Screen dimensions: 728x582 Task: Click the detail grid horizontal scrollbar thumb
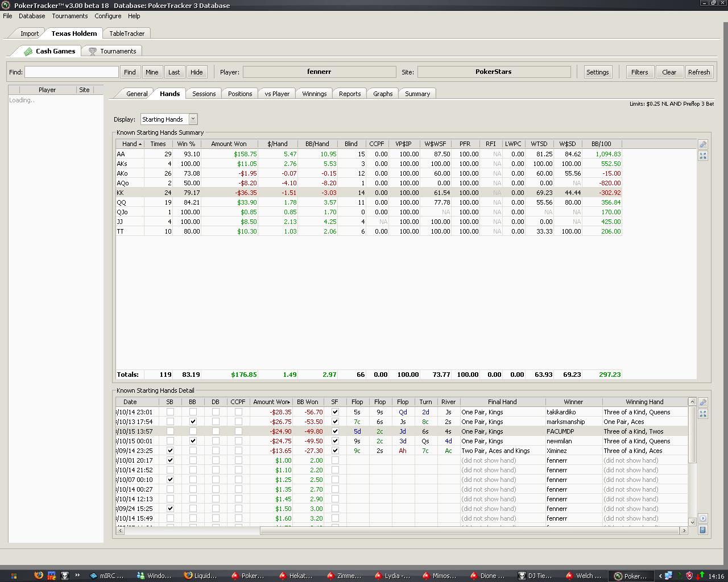coord(470,530)
